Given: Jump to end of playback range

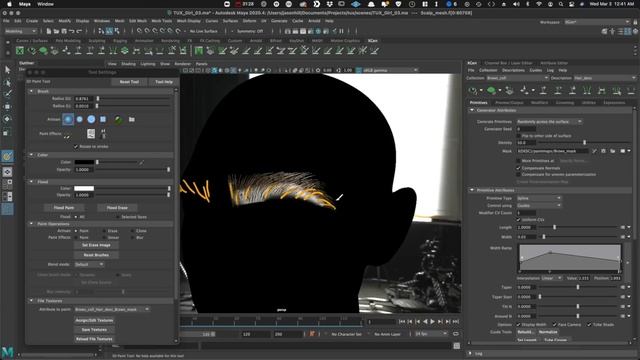Looking at the screenshot, I should (x=456, y=322).
